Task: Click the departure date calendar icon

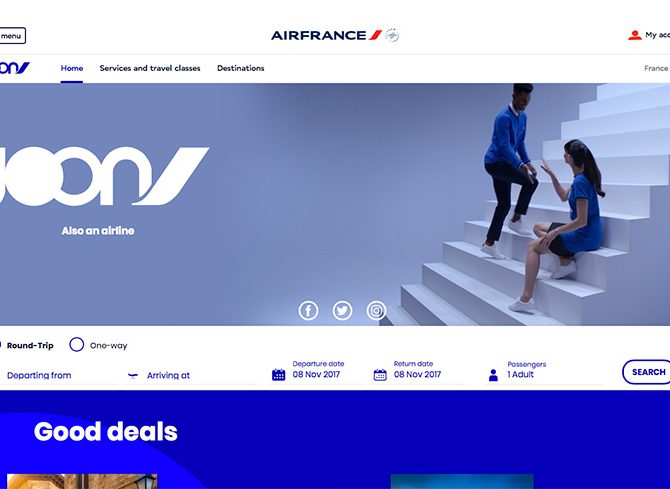Action: tap(279, 375)
